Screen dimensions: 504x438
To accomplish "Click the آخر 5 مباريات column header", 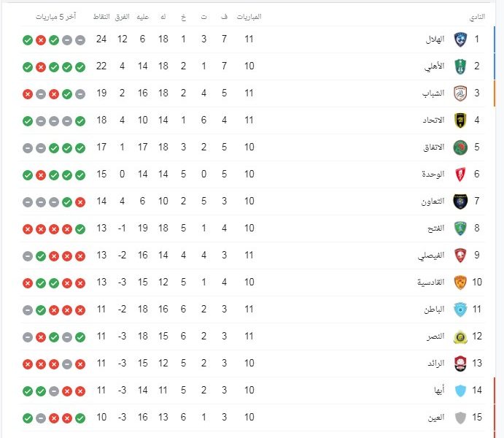I will point(55,16).
